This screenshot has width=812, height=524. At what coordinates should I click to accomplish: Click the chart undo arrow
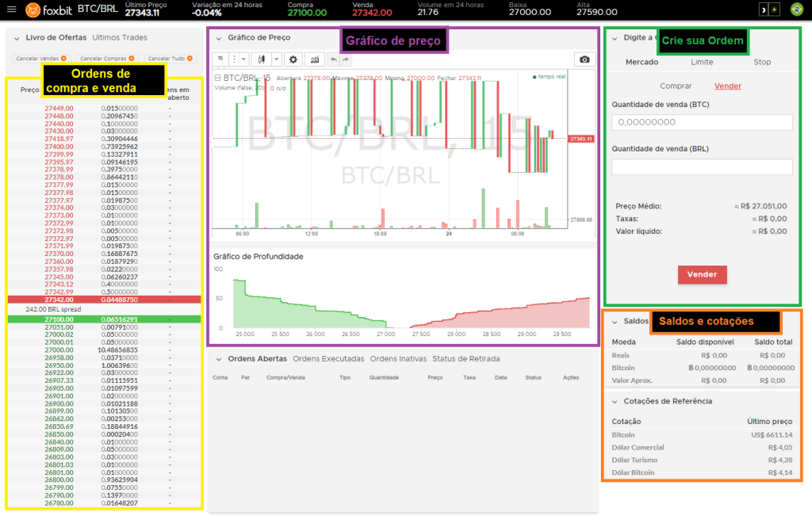click(334, 59)
